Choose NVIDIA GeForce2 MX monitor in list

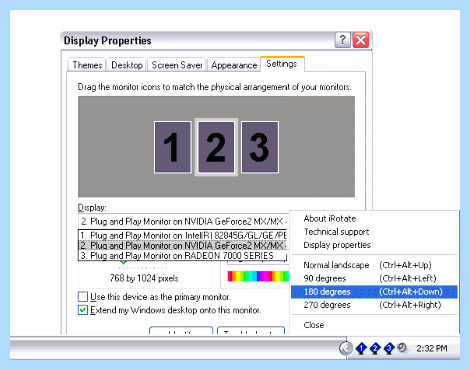pyautogui.click(x=183, y=246)
